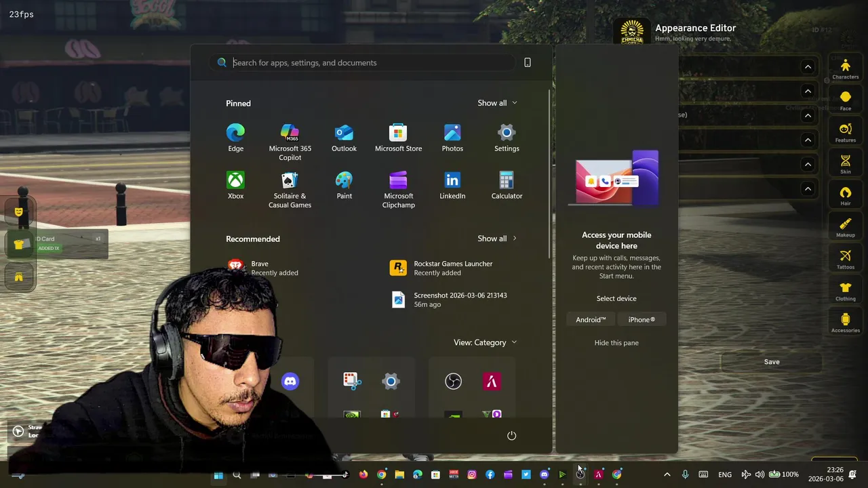Open Microsoft Clipchamp
Viewport: 868px width, 488px height.
click(398, 190)
